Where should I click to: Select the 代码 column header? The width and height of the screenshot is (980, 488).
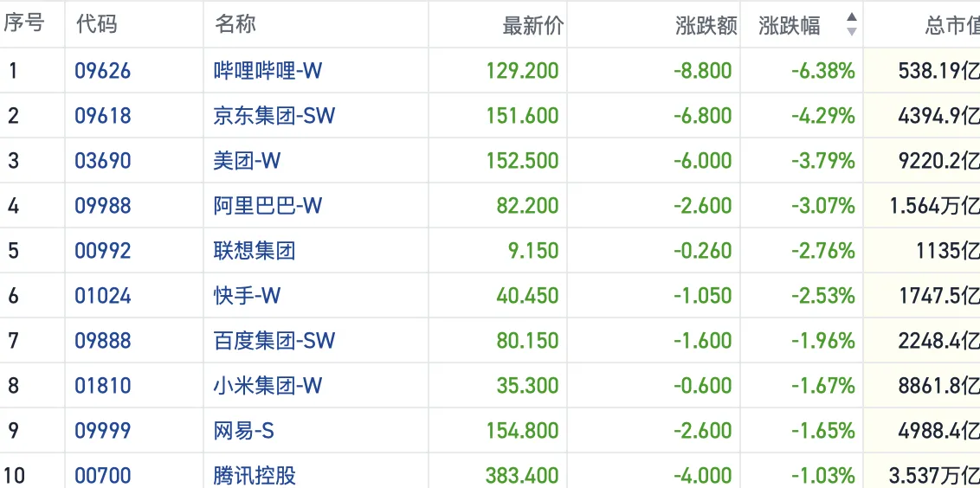(96, 24)
